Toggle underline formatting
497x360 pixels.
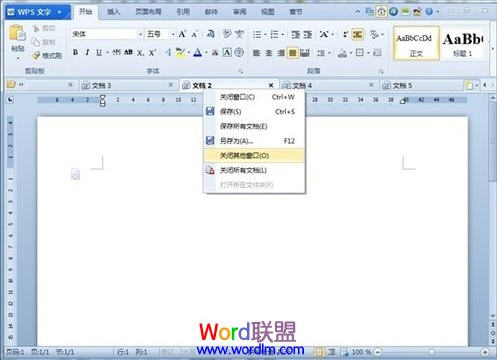coord(99,52)
